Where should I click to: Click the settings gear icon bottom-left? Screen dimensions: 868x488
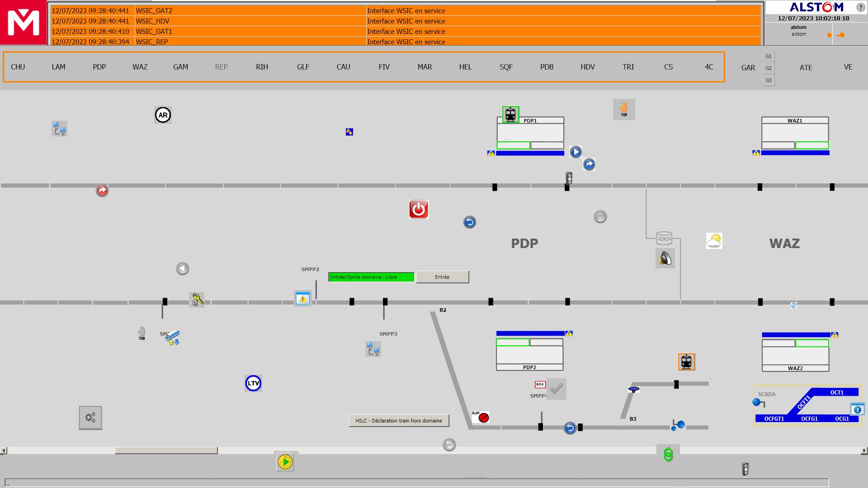coord(90,417)
